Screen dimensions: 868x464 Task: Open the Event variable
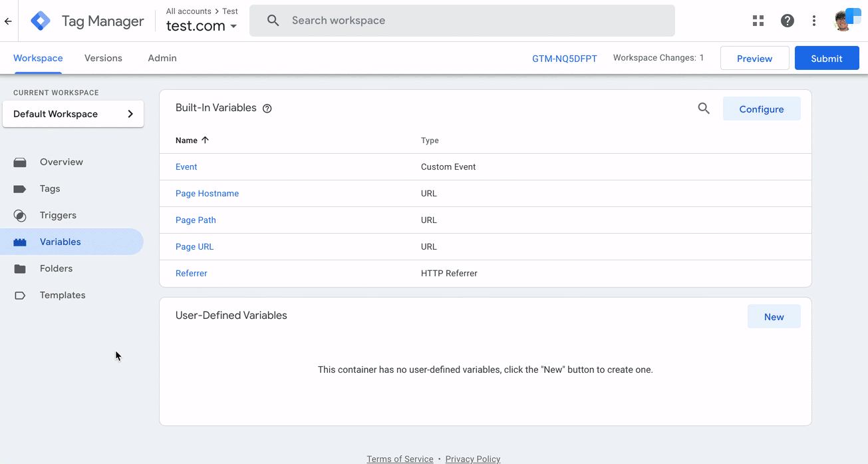(x=186, y=167)
